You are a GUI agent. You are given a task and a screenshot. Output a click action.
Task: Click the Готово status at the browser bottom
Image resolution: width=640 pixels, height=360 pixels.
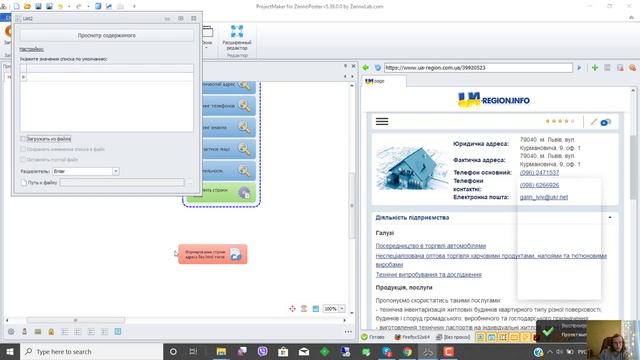[x=373, y=337]
